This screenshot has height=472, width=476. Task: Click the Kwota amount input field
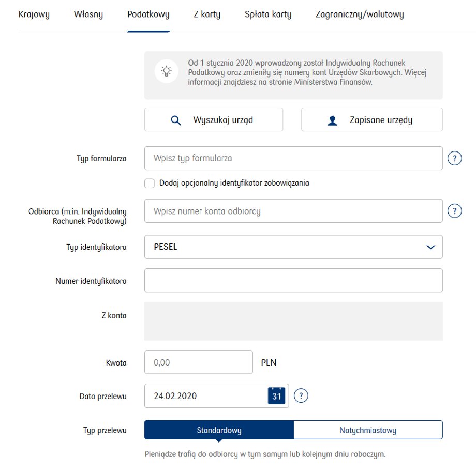point(199,362)
